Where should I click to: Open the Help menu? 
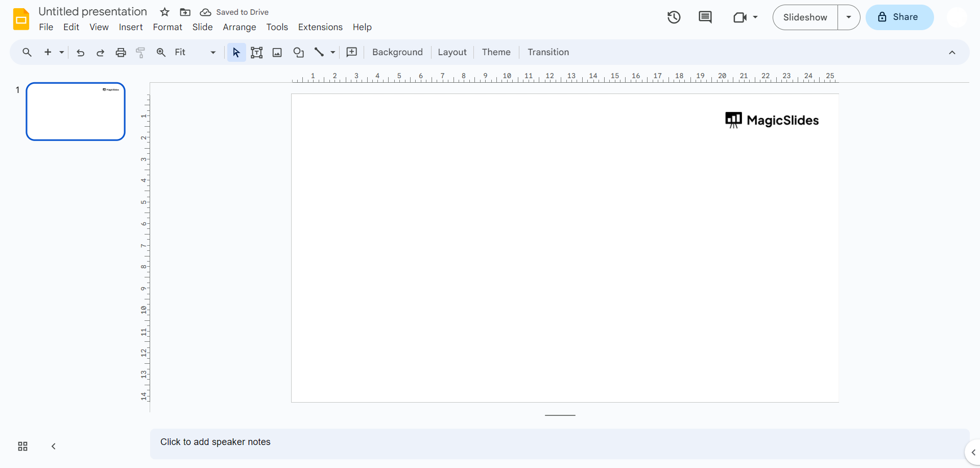click(x=362, y=27)
